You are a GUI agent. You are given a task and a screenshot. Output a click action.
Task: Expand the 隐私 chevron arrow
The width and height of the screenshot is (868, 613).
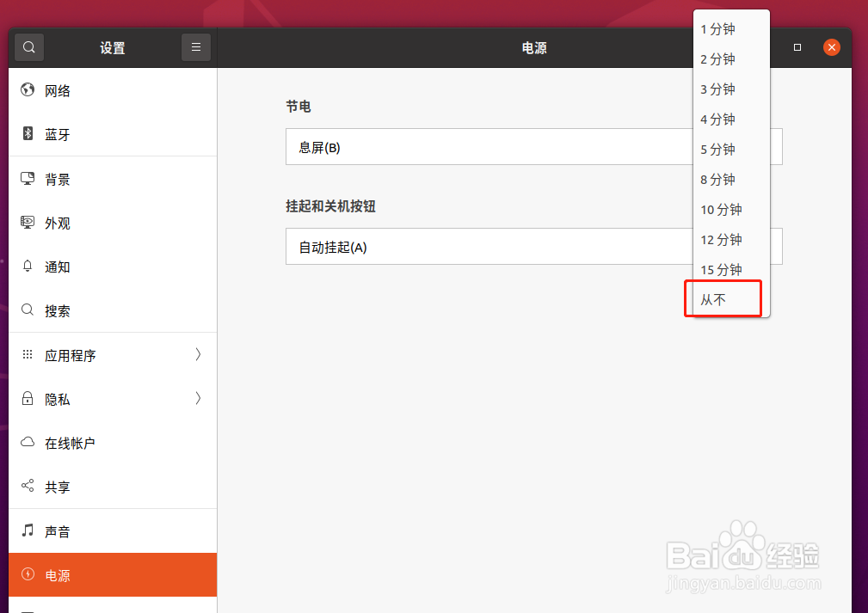[x=198, y=398]
